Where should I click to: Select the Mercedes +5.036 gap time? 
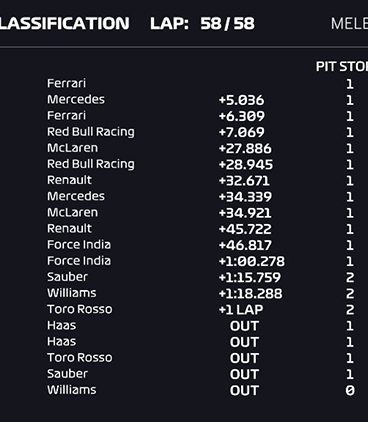pyautogui.click(x=241, y=100)
